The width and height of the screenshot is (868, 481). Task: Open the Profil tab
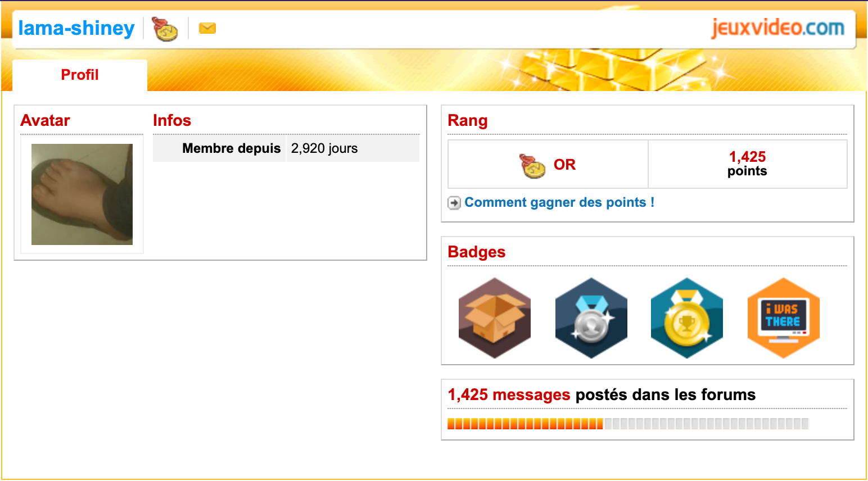click(80, 75)
